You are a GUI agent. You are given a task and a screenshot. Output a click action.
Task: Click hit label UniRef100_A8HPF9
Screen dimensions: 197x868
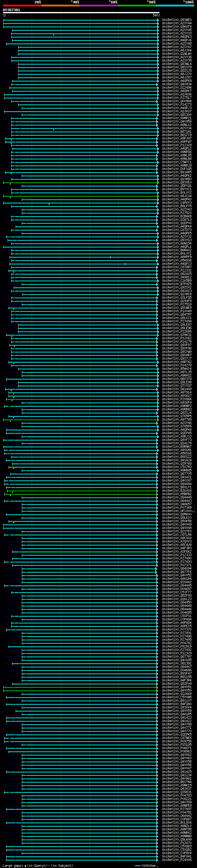(177, 257)
